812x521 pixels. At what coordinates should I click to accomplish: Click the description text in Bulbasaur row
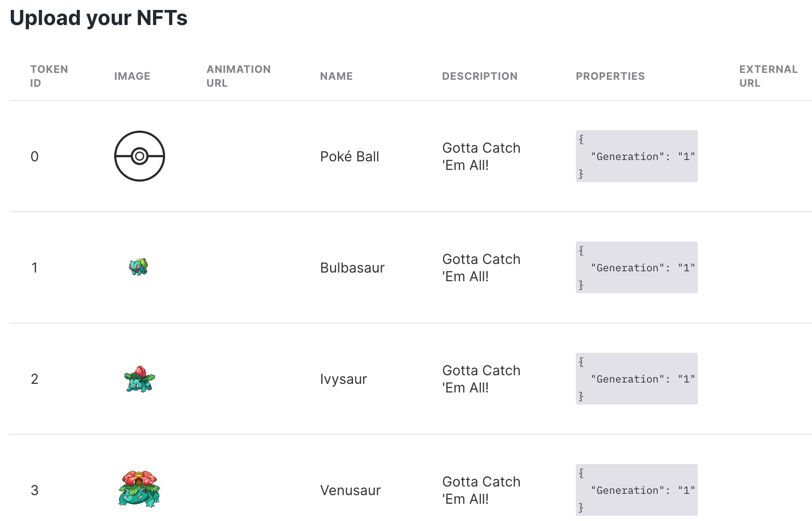tap(481, 267)
